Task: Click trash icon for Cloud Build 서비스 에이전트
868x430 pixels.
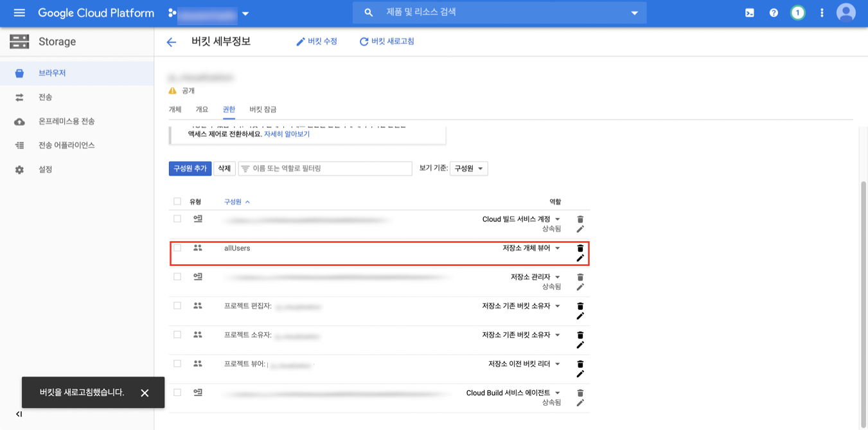Action: [580, 393]
